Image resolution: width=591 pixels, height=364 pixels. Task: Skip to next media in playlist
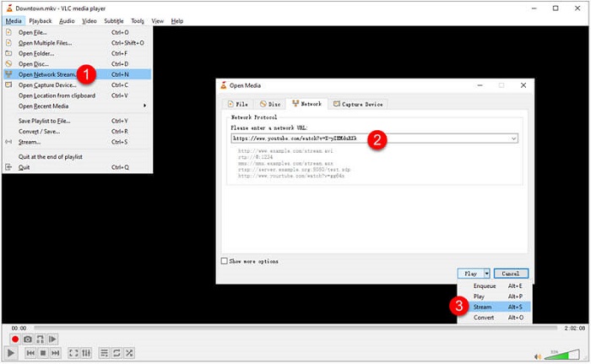tap(56, 353)
